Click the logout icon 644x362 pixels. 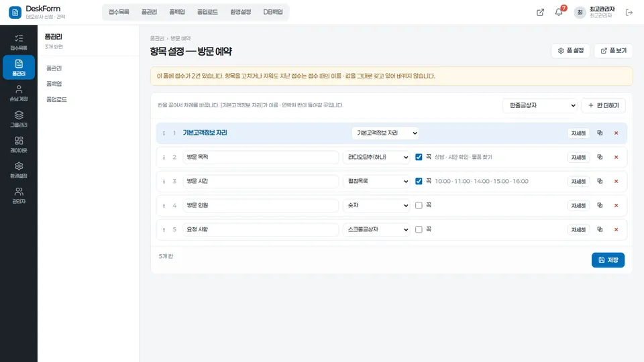point(629,12)
